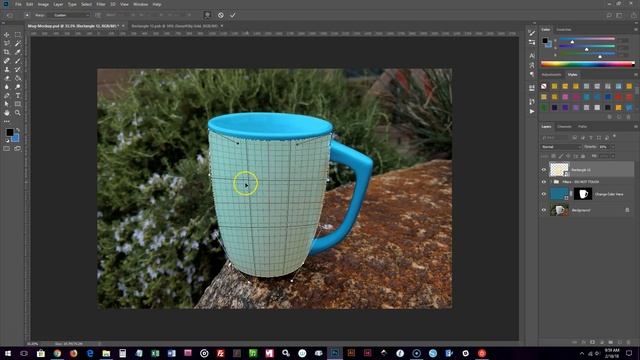This screenshot has height=360, width=640.
Task: Switch to the Channels tab
Action: pyautogui.click(x=564, y=127)
